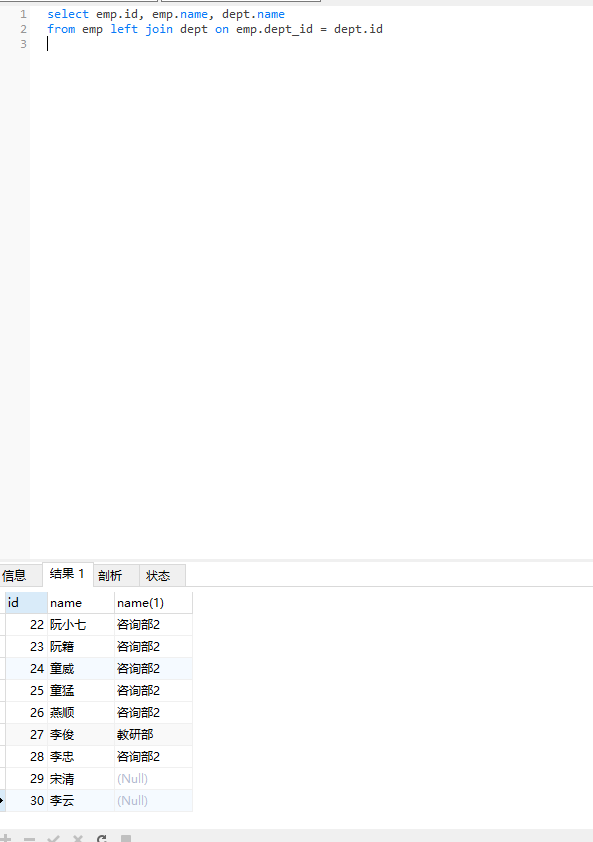Viewport: 593px width, 842px height.
Task: Click the refresh results icon
Action: (102, 838)
